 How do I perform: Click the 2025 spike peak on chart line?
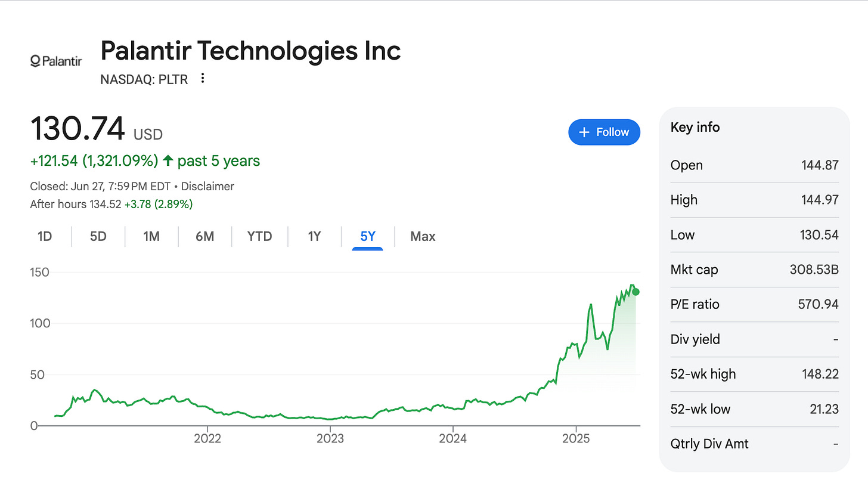pos(591,305)
